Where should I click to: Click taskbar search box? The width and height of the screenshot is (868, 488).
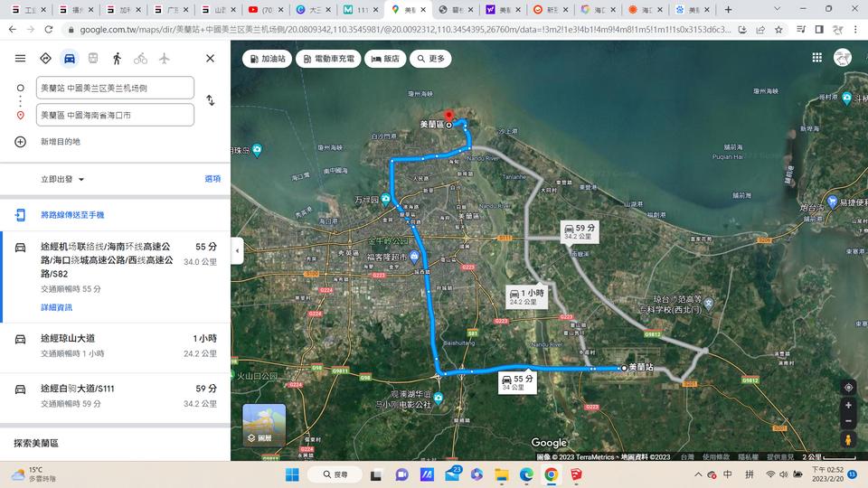coord(335,474)
